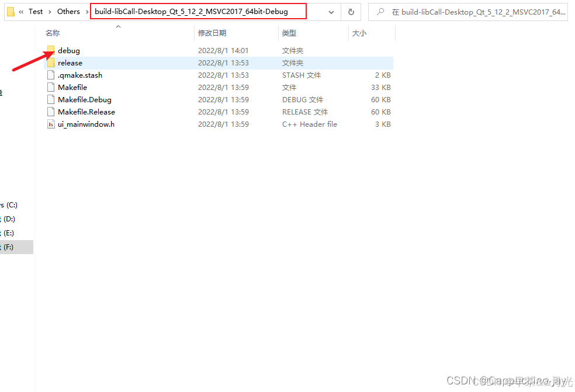Click the C++ Header file type cell
Image resolution: width=575 pixels, height=392 pixels.
(310, 124)
